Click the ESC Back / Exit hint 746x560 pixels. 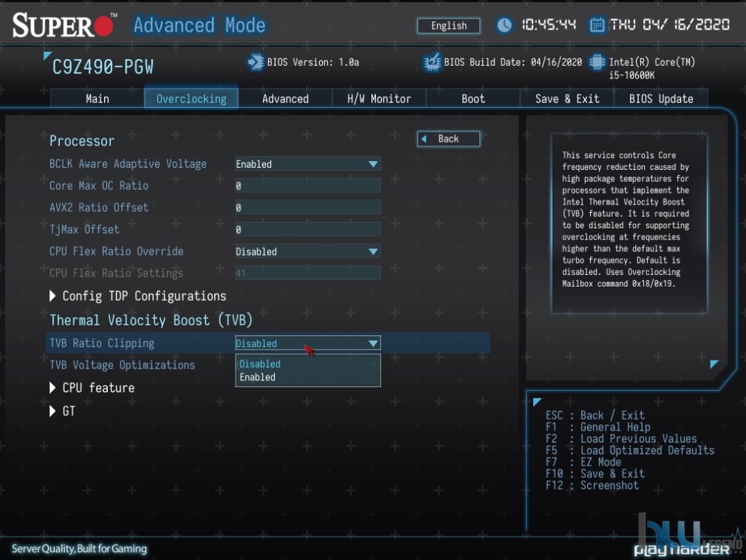point(595,415)
